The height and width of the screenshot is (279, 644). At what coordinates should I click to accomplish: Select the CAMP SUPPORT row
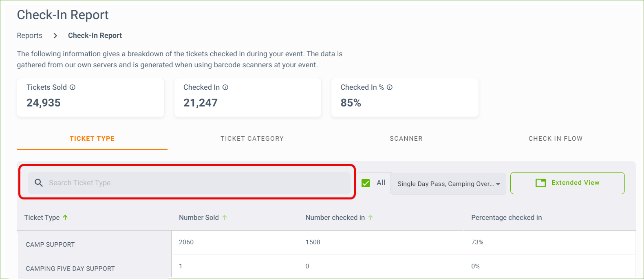tap(326, 243)
